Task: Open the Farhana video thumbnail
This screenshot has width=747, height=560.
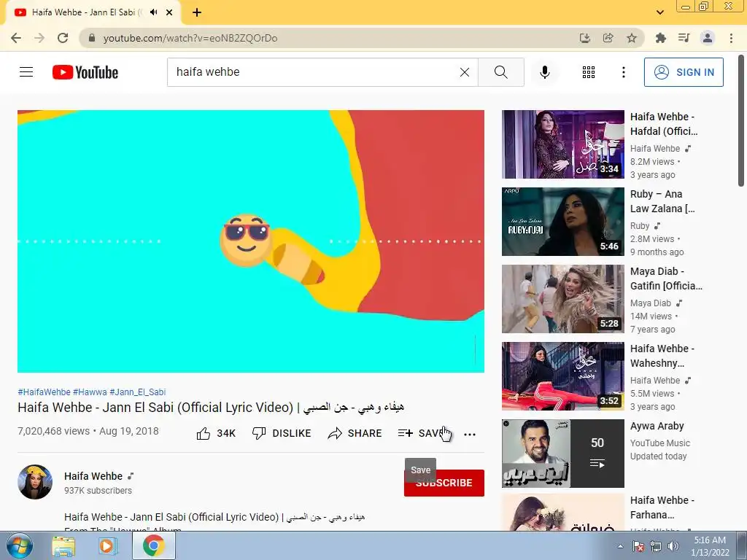Action: [x=562, y=513]
